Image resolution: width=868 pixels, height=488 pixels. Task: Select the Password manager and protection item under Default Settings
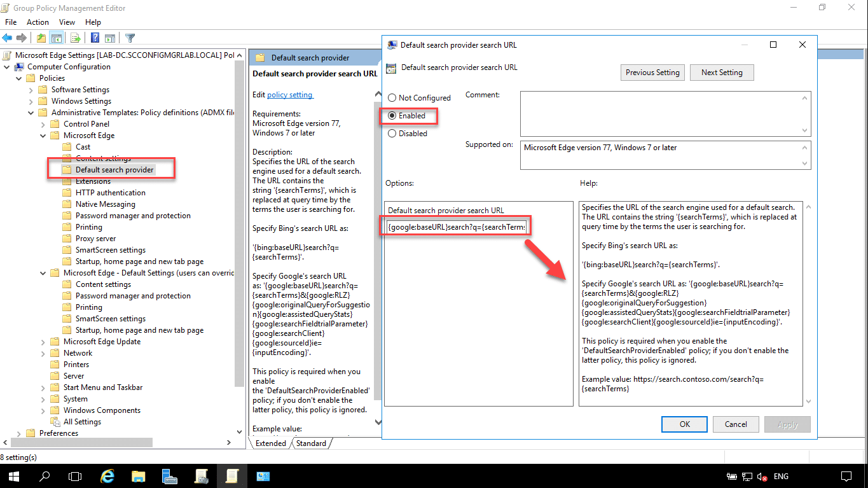point(133,296)
